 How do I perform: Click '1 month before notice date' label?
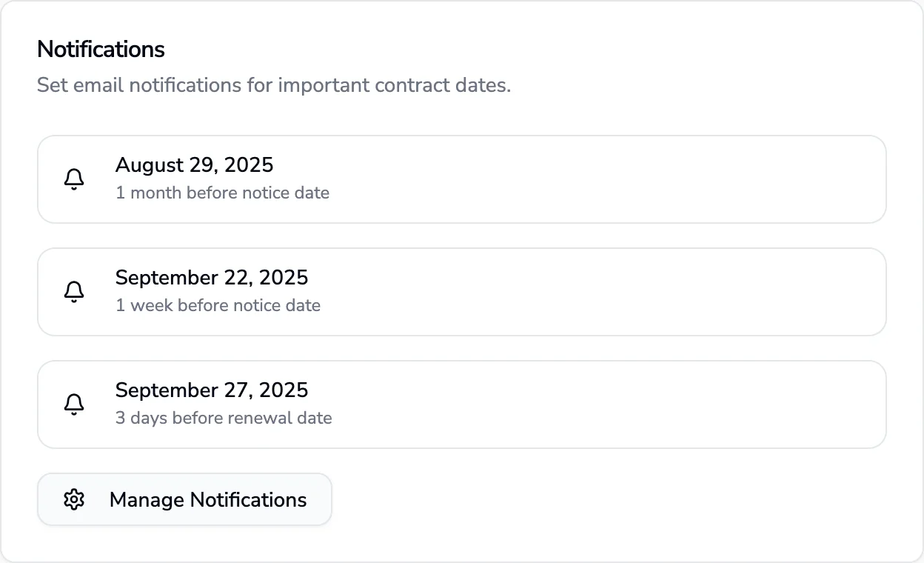(222, 193)
